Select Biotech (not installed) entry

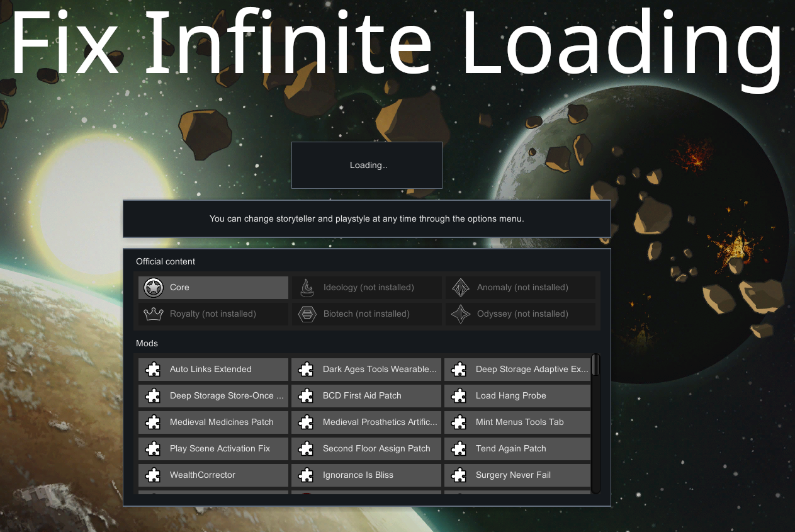coord(366,314)
